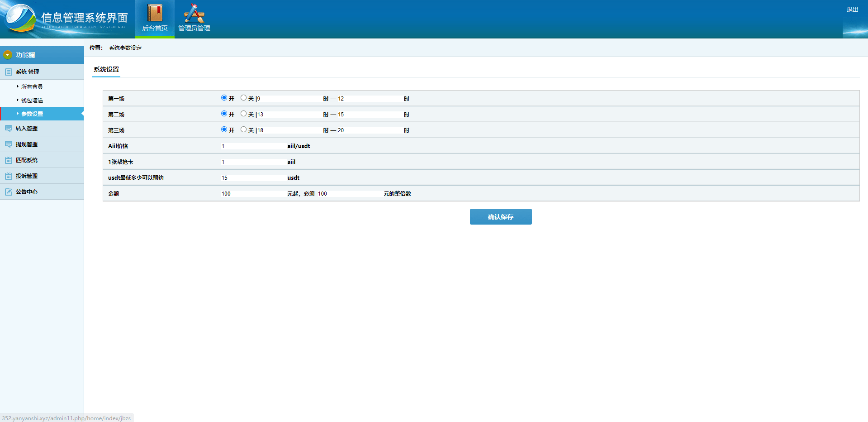Click the 公告中心 edit icon
The image size is (868, 422).
pos(9,192)
